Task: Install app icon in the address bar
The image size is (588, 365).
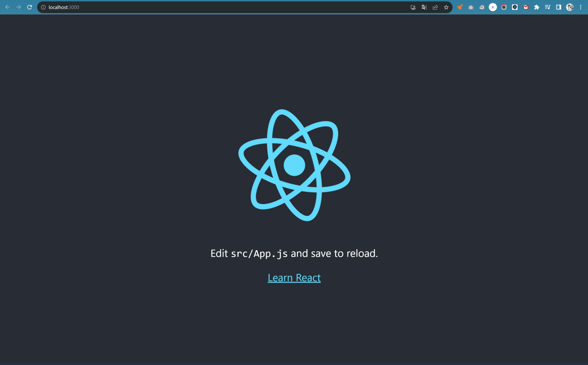Action: coord(413,7)
